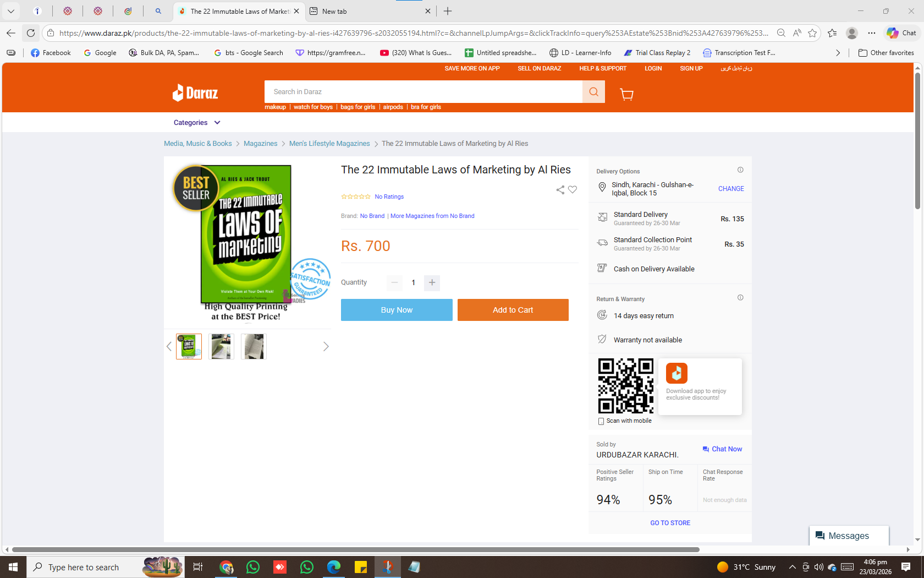Select The 22 Immutable Laws tab
The height and width of the screenshot is (578, 924).
point(239,11)
